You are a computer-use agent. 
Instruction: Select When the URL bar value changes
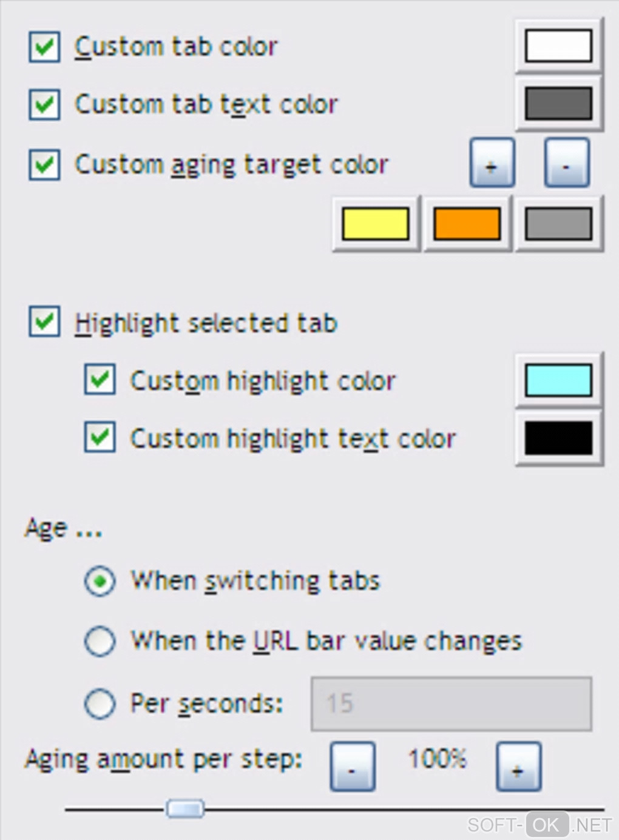[x=100, y=641]
